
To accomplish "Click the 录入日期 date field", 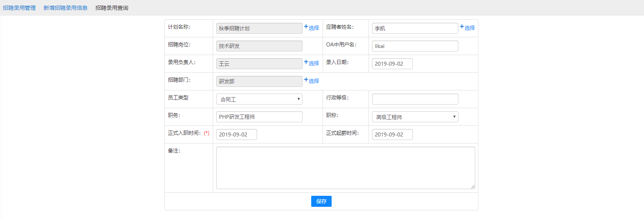I will (392, 64).
